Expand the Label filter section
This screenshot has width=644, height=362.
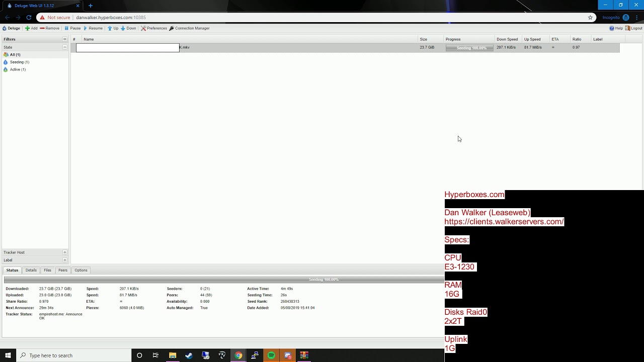[x=64, y=260]
